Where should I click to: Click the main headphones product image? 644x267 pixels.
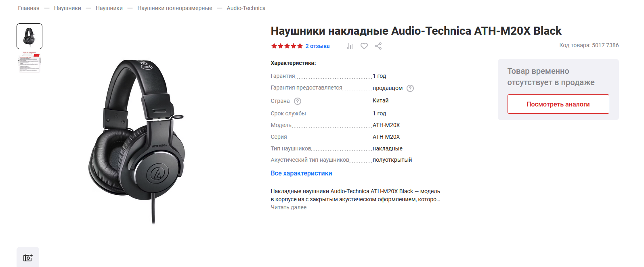click(137, 141)
